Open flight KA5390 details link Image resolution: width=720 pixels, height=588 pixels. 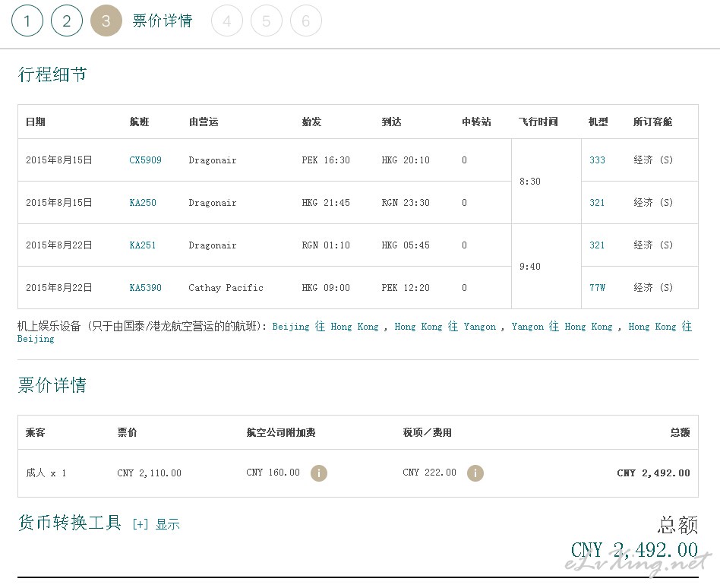click(x=145, y=288)
